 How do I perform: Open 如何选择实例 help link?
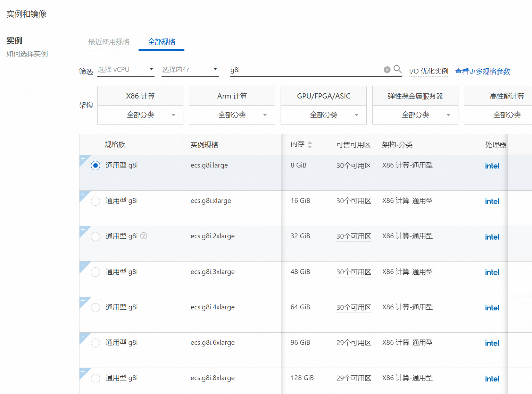(27, 54)
